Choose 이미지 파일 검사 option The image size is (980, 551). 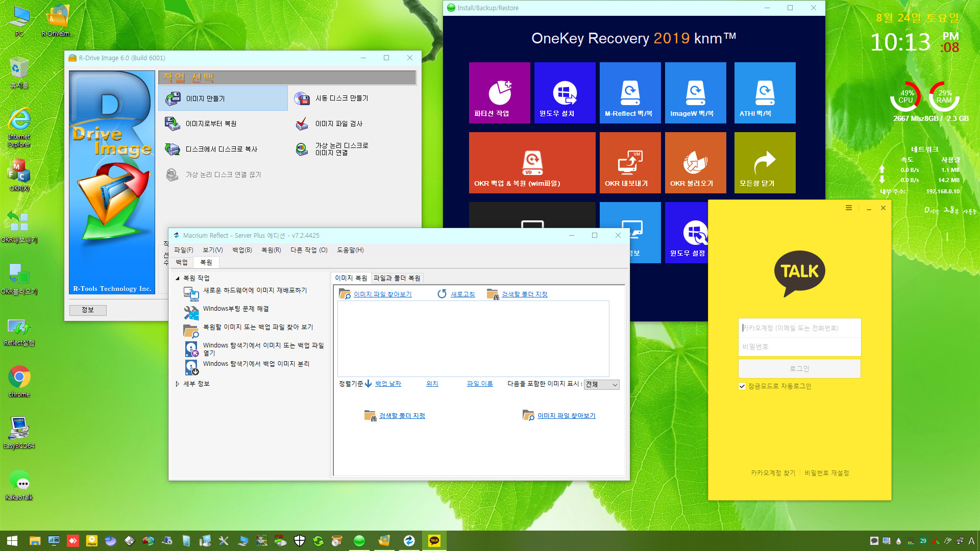(329, 123)
